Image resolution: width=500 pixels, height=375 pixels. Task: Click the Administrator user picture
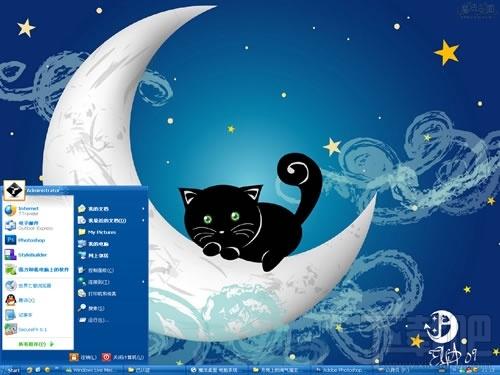(x=14, y=191)
